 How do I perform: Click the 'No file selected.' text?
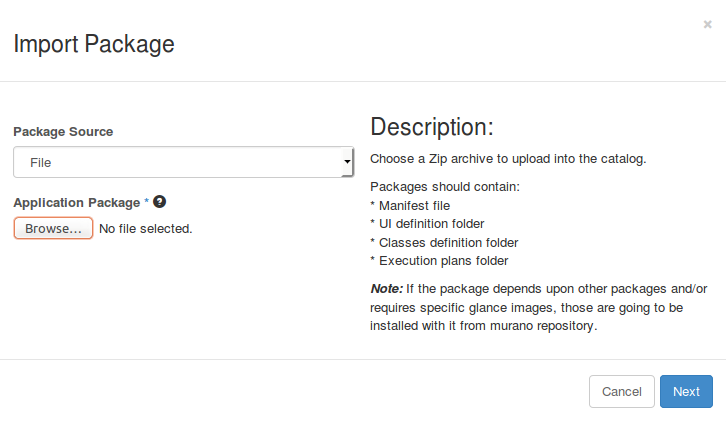click(145, 229)
